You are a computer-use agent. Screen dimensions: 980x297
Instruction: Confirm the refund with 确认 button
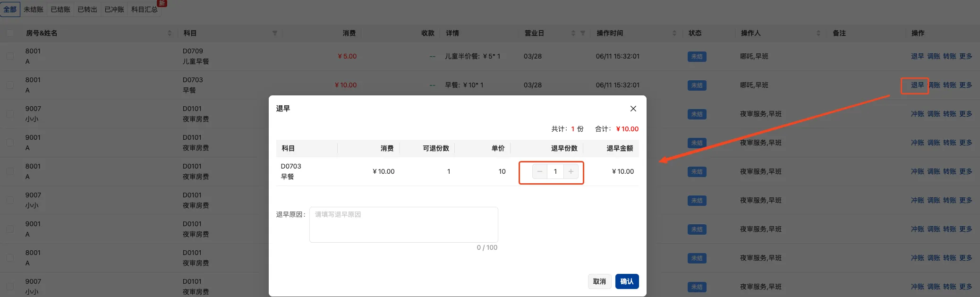point(627,281)
